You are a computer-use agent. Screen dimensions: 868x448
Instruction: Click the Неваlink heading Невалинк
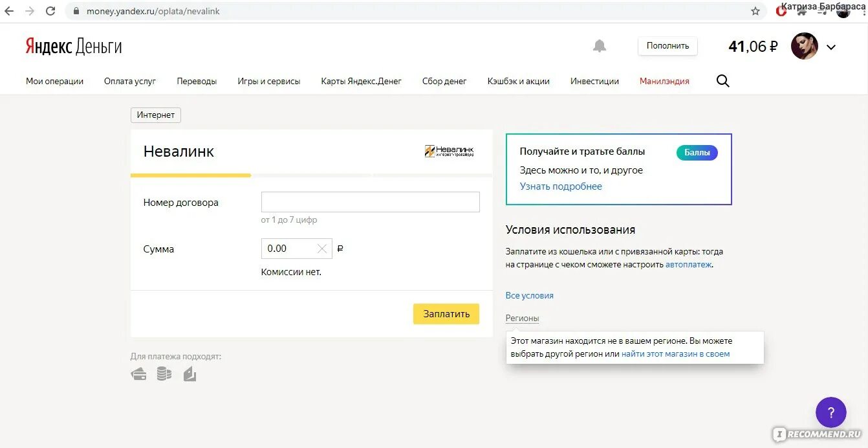click(179, 151)
